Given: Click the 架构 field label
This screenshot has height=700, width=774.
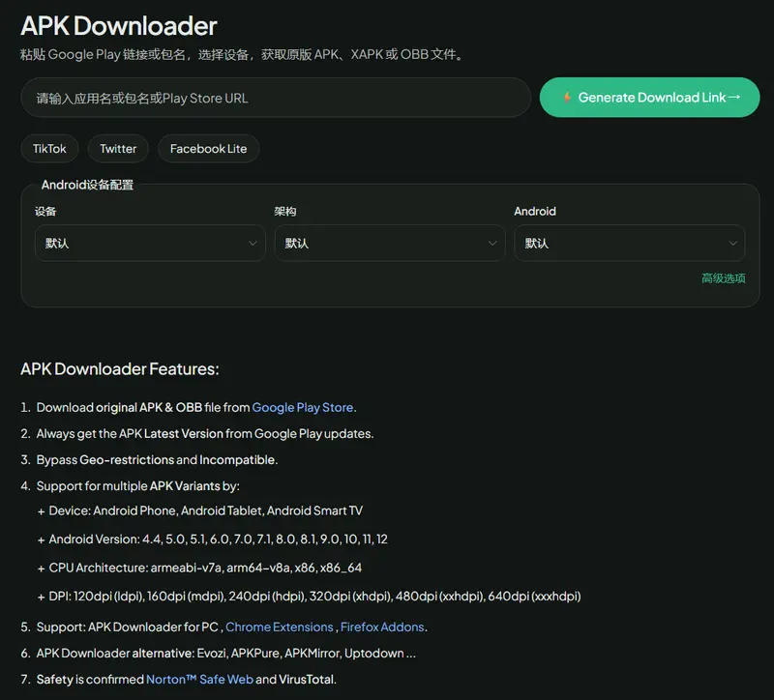Looking at the screenshot, I should pos(285,212).
